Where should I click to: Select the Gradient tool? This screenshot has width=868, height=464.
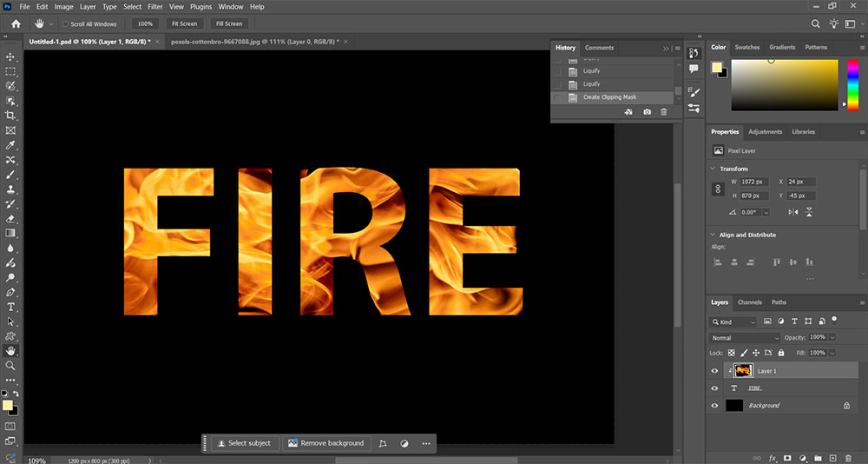10,234
